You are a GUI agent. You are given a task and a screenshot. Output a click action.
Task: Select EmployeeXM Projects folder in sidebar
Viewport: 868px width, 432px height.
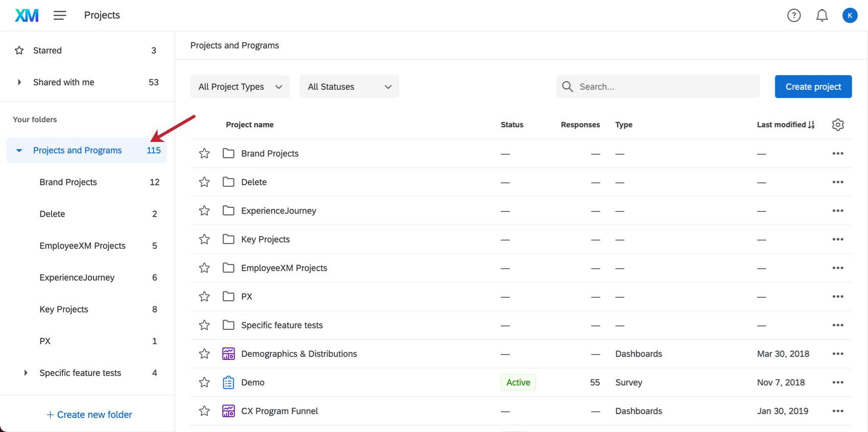click(x=82, y=246)
